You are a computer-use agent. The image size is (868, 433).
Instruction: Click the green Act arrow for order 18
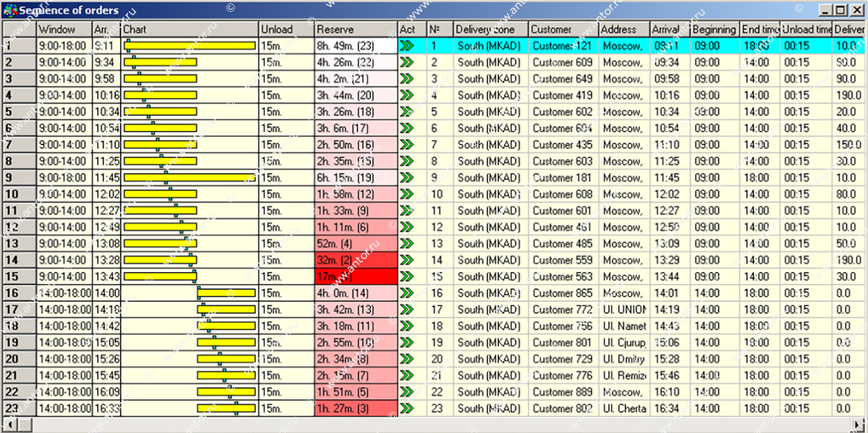[407, 325]
